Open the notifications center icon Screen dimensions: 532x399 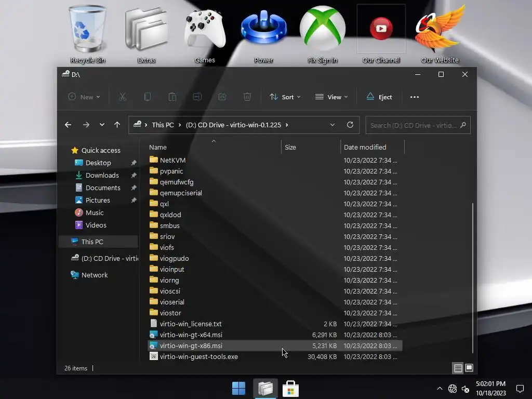[x=520, y=389]
